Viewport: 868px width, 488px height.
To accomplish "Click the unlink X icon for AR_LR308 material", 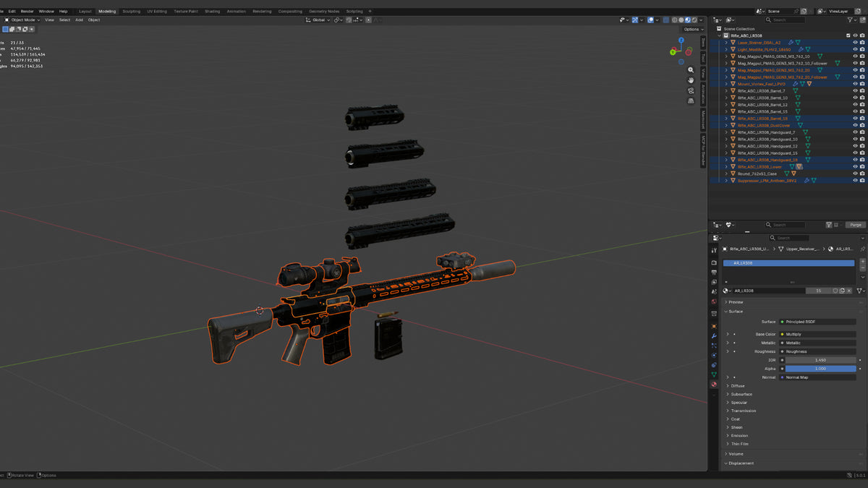I will pyautogui.click(x=848, y=291).
